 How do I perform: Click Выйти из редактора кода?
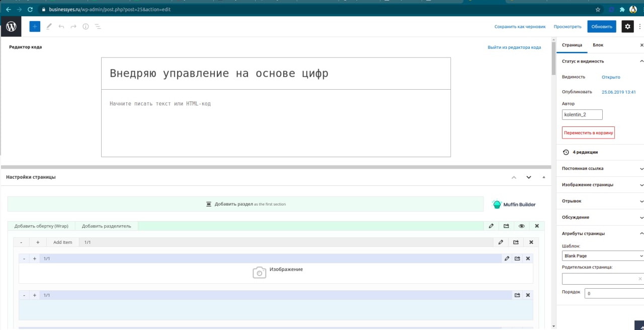[x=514, y=47]
